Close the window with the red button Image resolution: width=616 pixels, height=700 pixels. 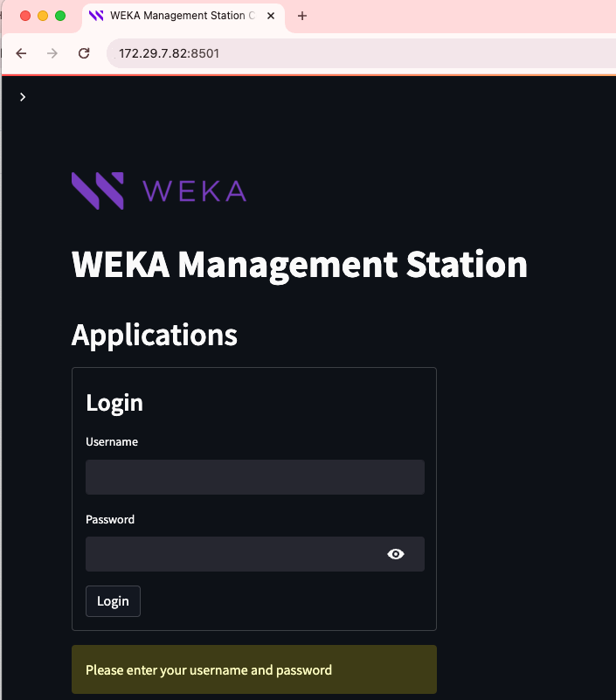pos(24,16)
